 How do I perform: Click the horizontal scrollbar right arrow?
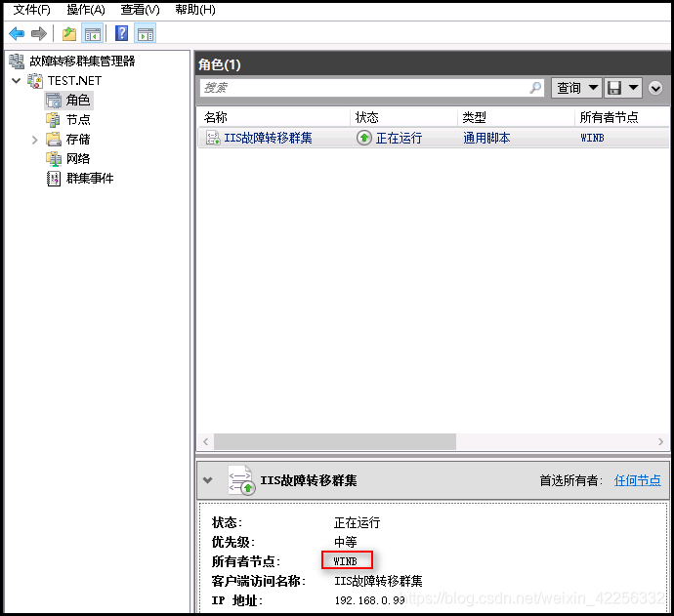point(660,441)
